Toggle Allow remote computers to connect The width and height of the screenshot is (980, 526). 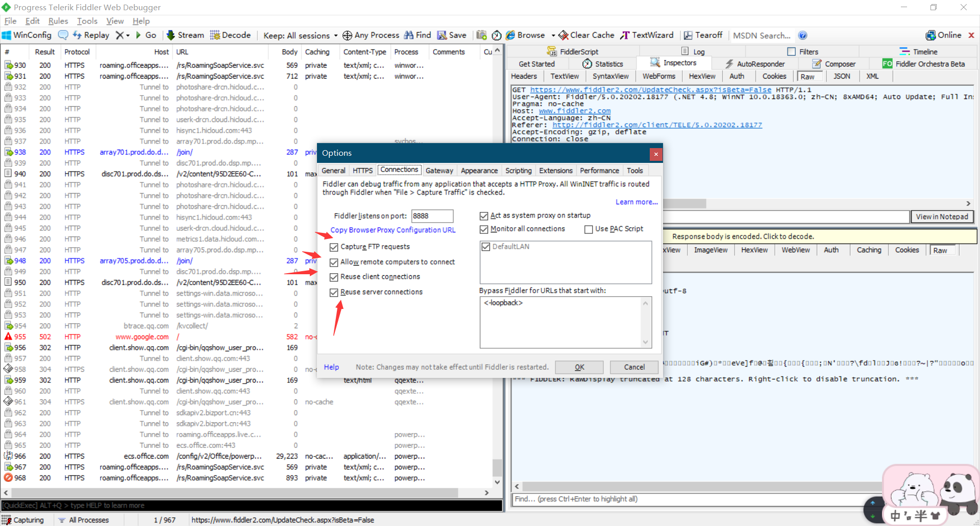coord(334,262)
